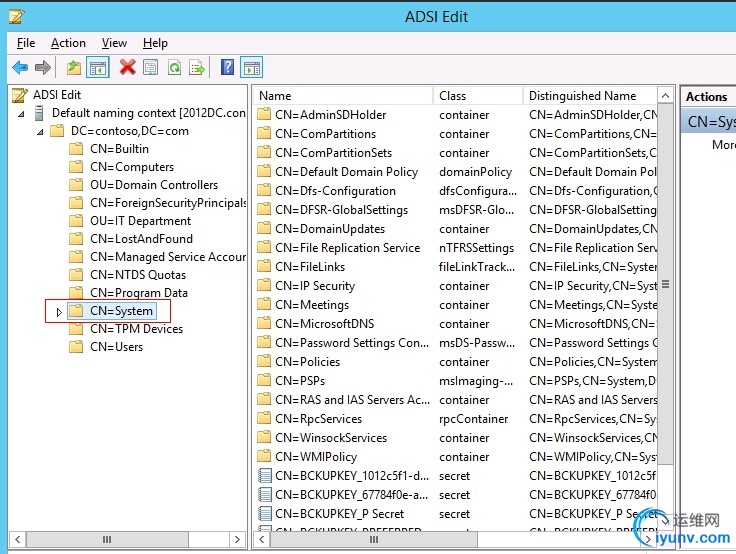
Task: Click document icon of CN=BCKUPKEY_1012c5f1 row
Action: (265, 476)
